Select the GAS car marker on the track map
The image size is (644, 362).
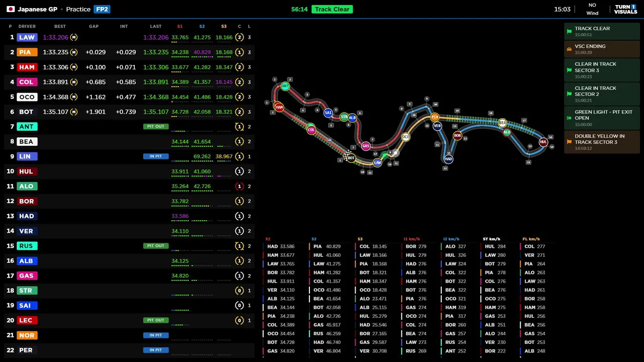coord(366,146)
